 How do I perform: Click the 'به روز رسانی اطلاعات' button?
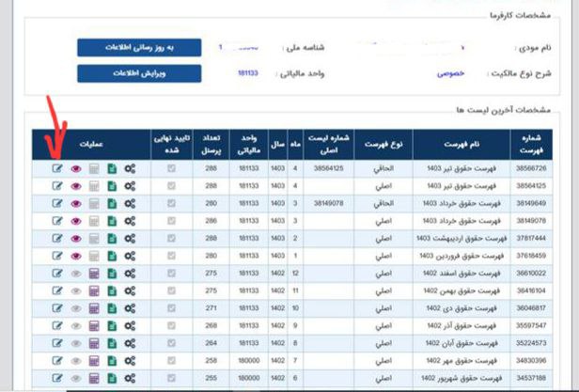click(x=139, y=48)
